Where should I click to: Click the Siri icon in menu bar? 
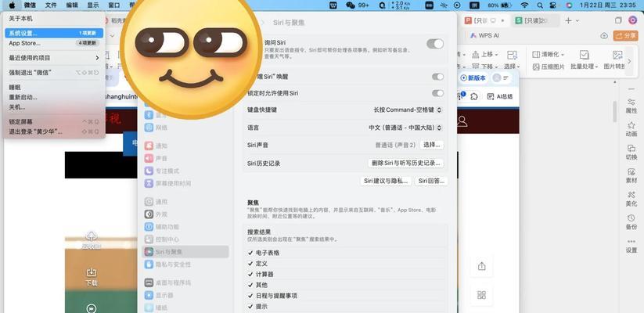[569, 5]
